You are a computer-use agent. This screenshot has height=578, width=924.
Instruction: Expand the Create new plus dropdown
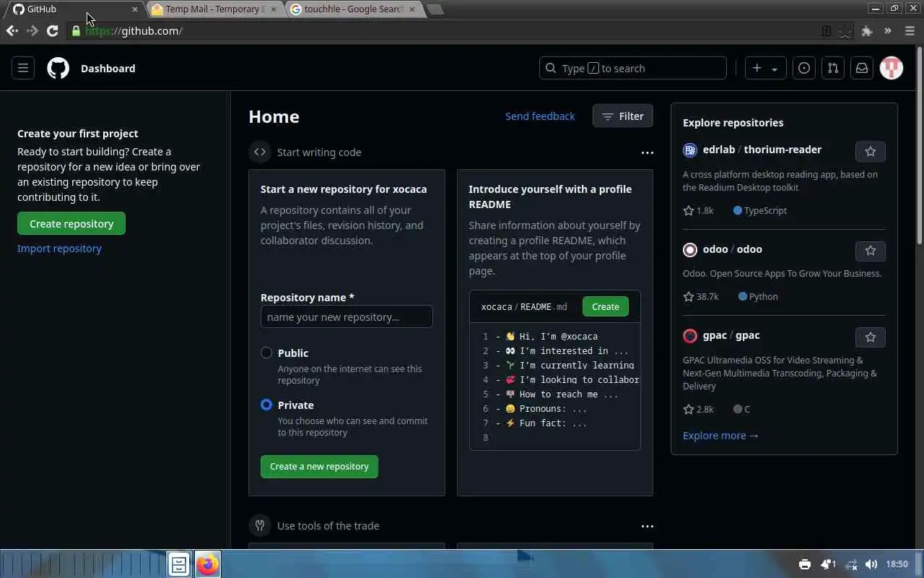tap(765, 68)
